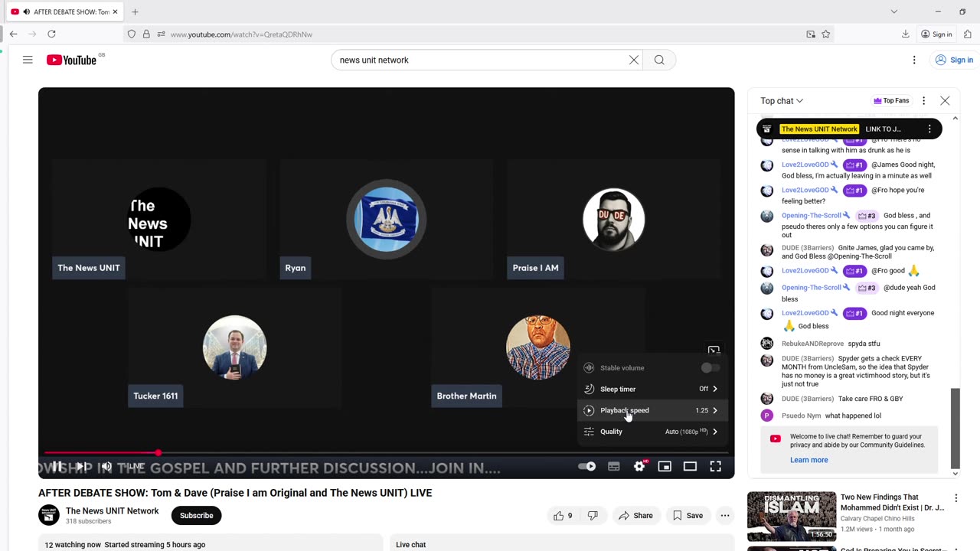Click the red seek bar playhead
Image resolution: width=980 pixels, height=551 pixels.
coord(158,453)
